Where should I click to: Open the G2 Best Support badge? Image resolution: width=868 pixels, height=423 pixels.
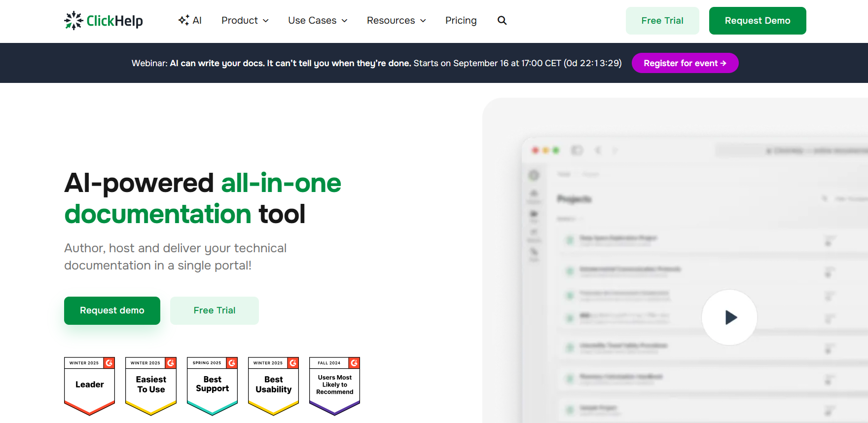(213, 386)
